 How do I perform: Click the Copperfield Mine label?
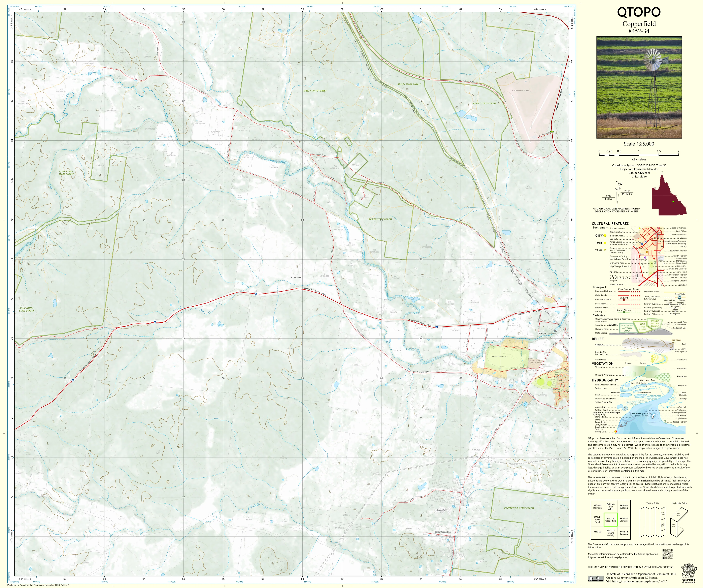pyautogui.click(x=442, y=511)
